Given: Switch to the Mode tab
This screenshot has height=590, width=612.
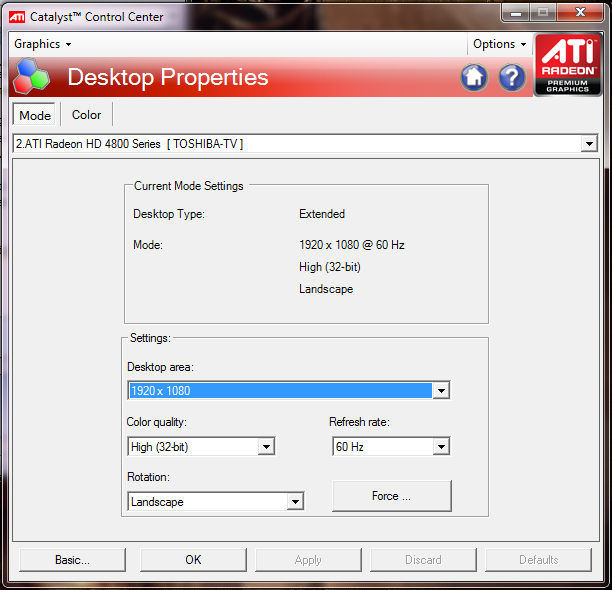Looking at the screenshot, I should (x=35, y=115).
